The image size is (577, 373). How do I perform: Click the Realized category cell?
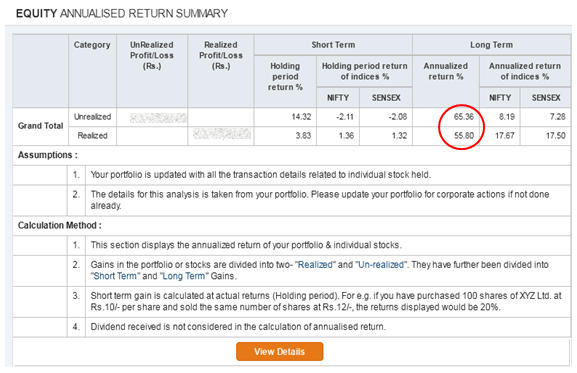pyautogui.click(x=92, y=136)
